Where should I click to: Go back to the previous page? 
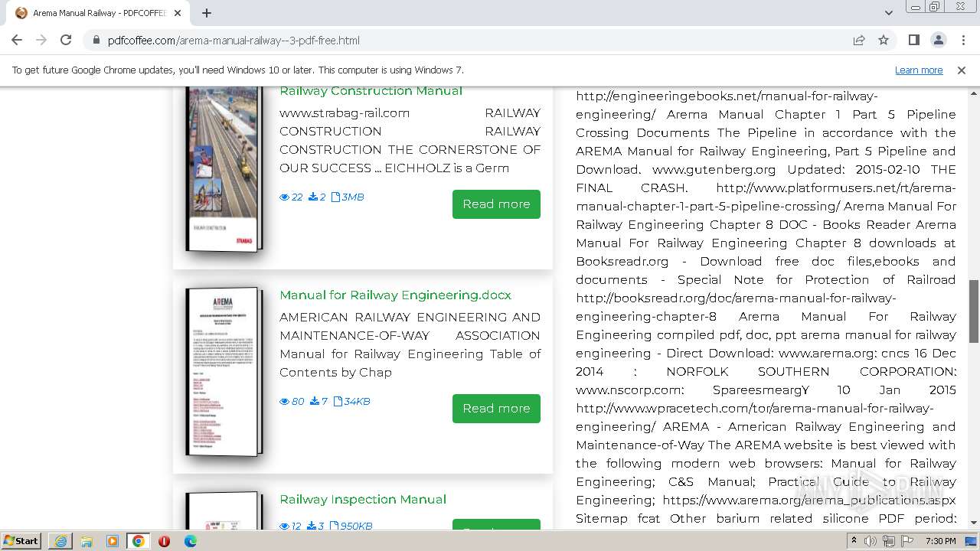click(17, 40)
